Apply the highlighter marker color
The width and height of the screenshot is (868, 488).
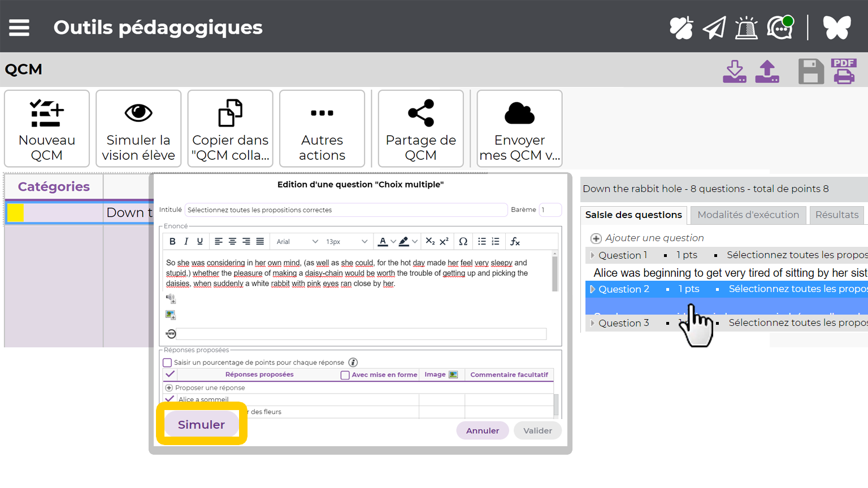403,242
